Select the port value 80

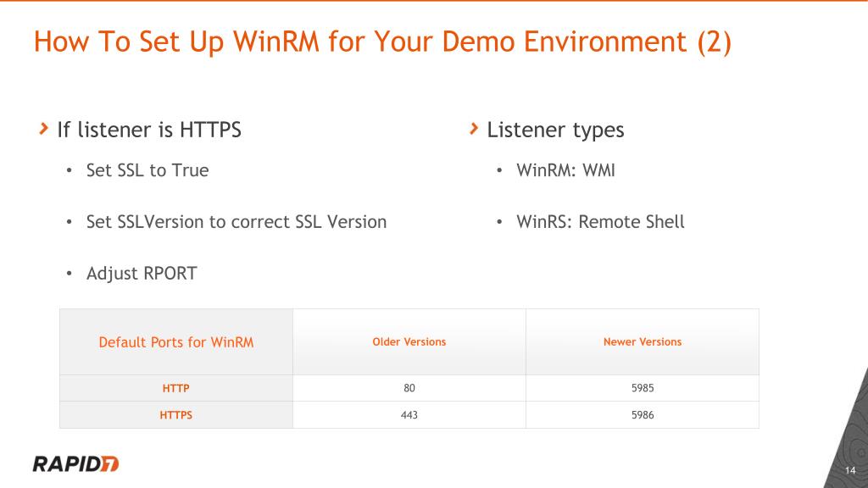409,388
